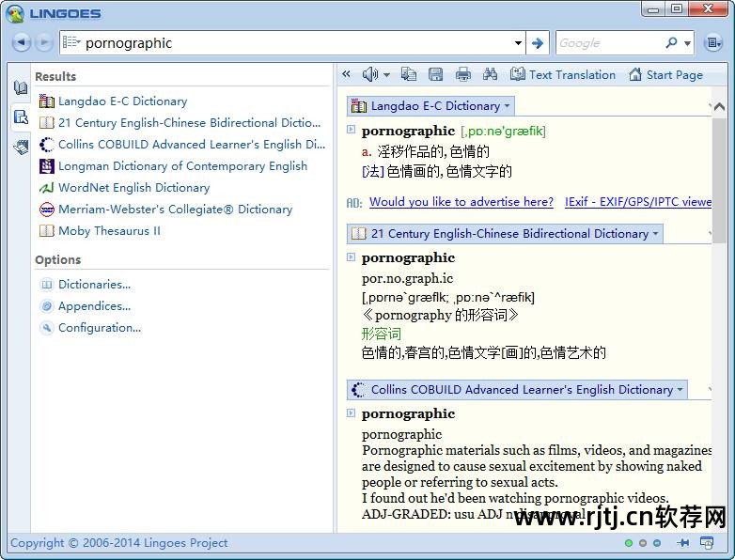Viewport: 735px width, 560px height.
Task: Open Appendices... option
Action: click(94, 306)
